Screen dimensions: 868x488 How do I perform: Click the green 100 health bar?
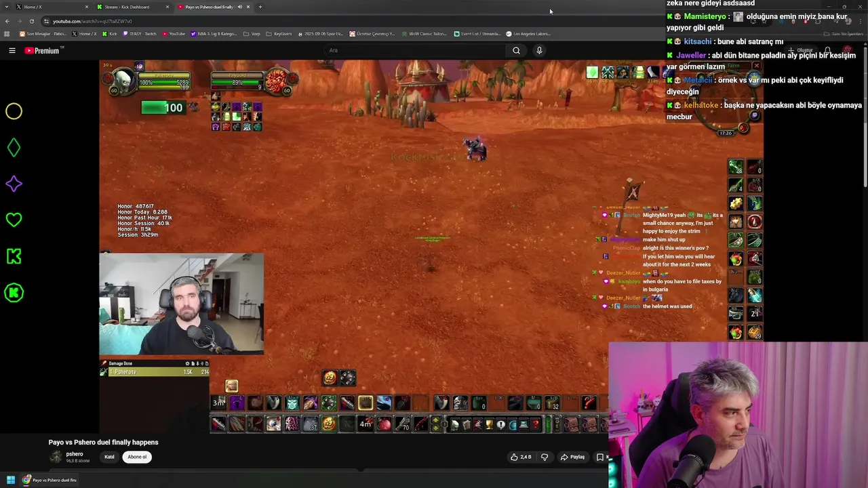pyautogui.click(x=163, y=107)
